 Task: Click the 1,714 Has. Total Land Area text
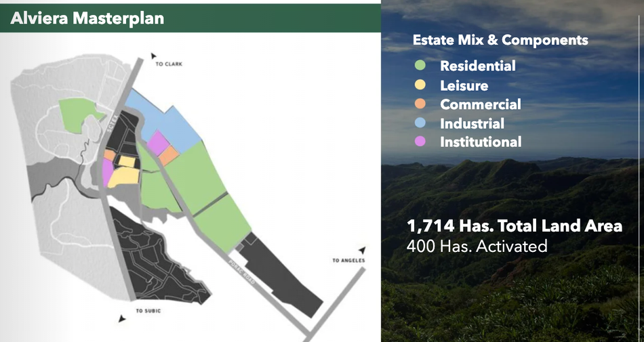515,226
